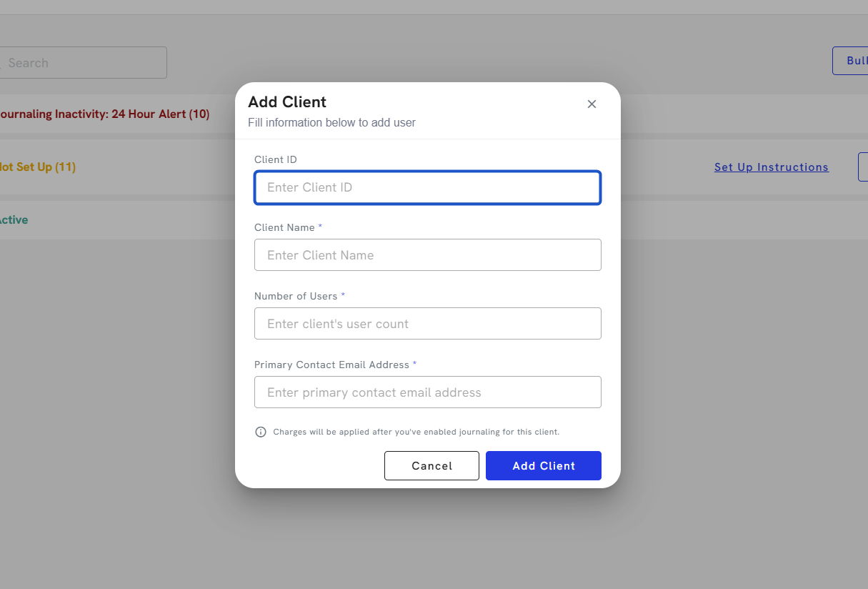
Task: Select the client's user count field
Action: 427,324
